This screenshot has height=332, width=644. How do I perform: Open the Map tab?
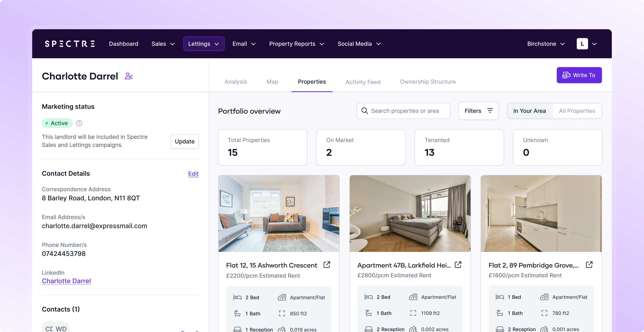pyautogui.click(x=272, y=82)
